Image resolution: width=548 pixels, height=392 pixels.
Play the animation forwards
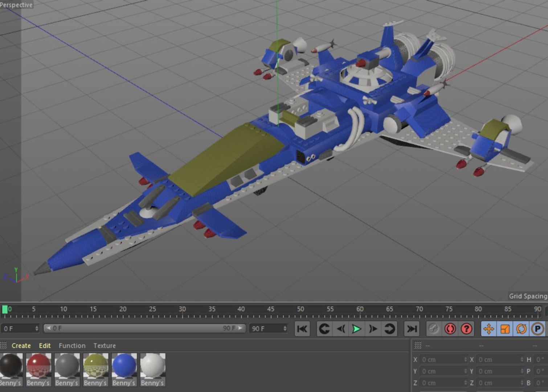[357, 329]
